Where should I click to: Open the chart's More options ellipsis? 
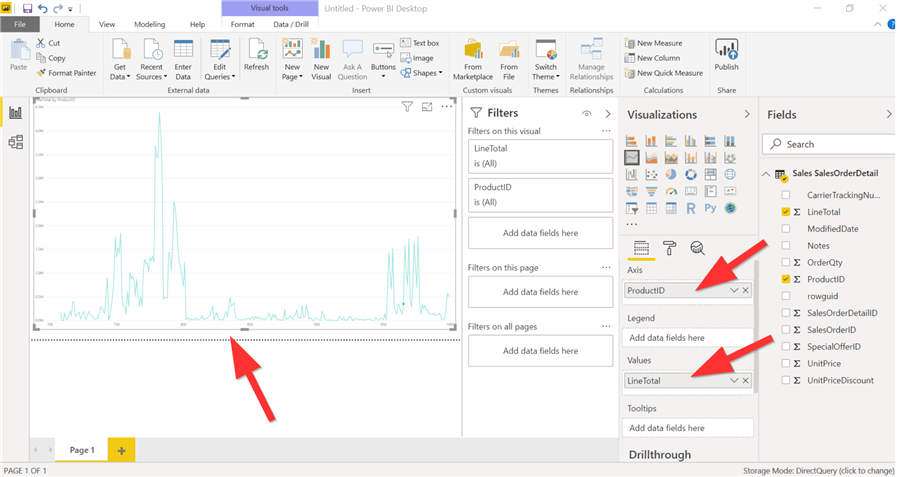point(447,107)
